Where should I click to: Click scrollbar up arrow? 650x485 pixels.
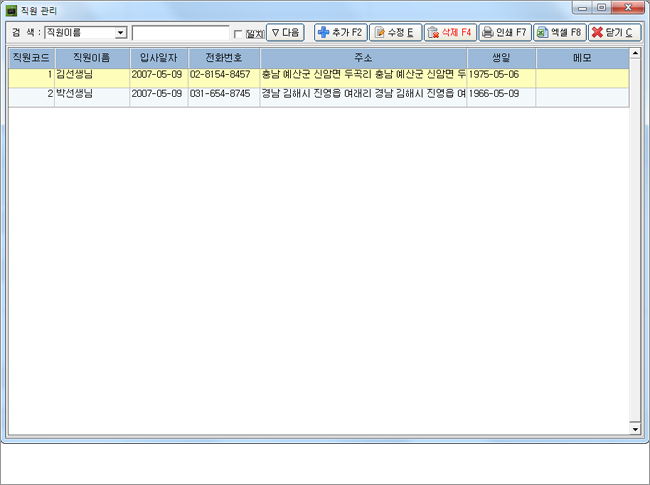coord(635,53)
